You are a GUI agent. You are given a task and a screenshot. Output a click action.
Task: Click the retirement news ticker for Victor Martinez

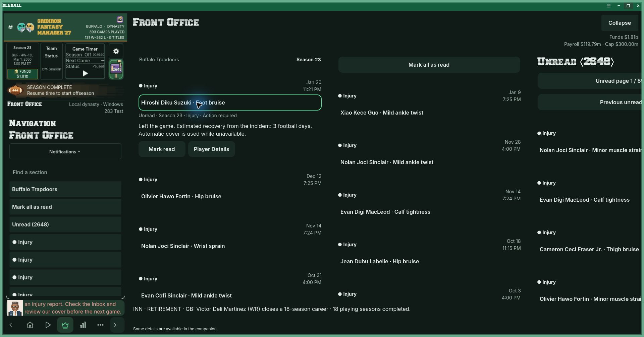tap(272, 309)
